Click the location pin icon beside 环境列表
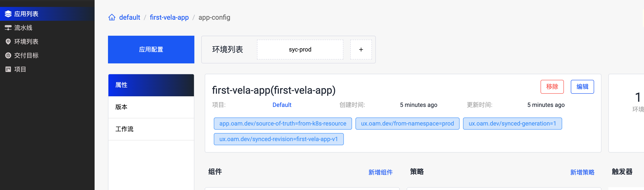This screenshot has width=644, height=190. point(8,42)
